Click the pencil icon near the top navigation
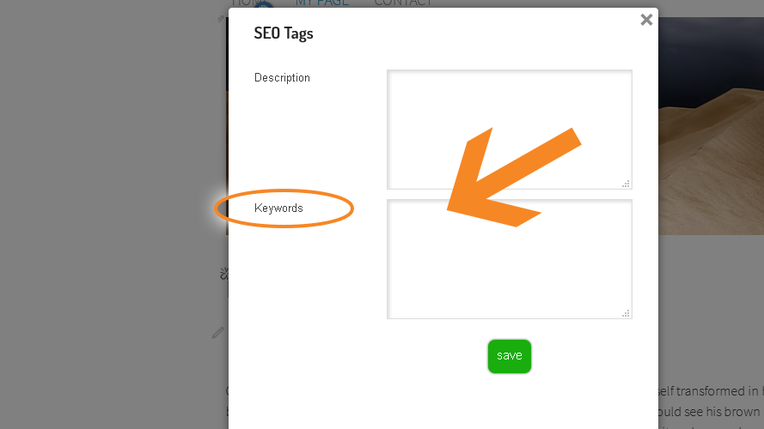 coord(222,16)
